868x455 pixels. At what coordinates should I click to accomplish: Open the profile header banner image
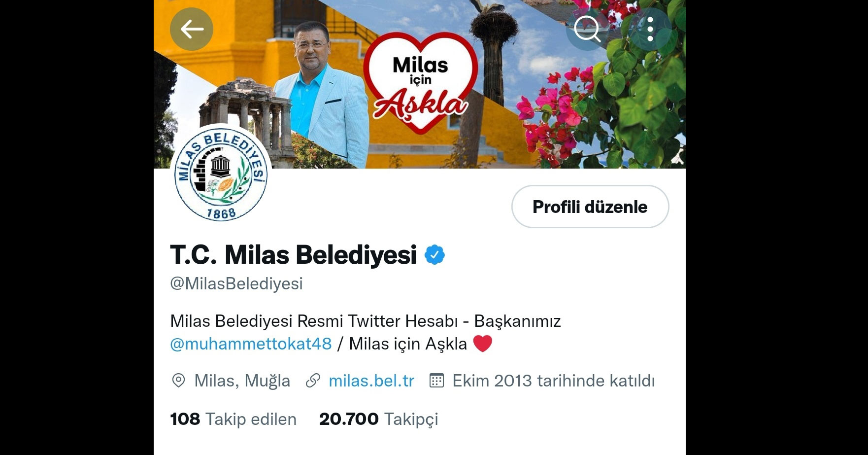pos(420,84)
